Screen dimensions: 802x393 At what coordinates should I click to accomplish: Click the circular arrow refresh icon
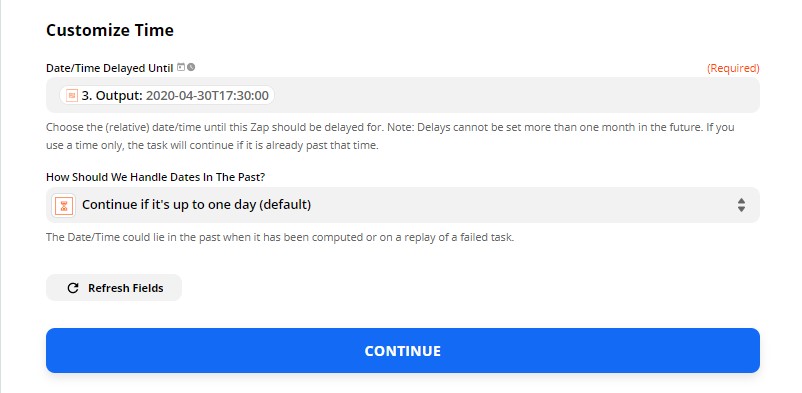click(x=73, y=288)
